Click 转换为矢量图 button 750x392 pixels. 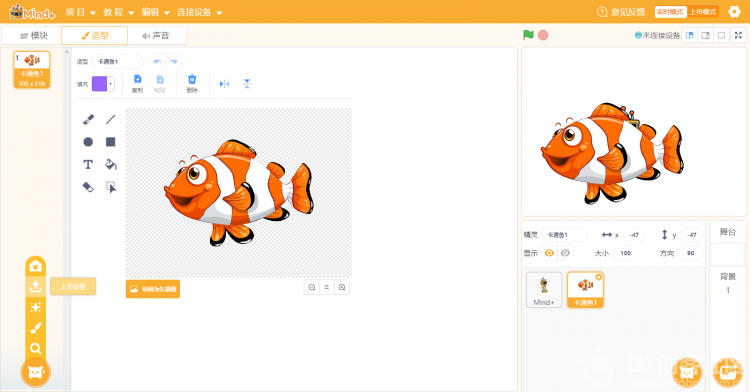153,289
